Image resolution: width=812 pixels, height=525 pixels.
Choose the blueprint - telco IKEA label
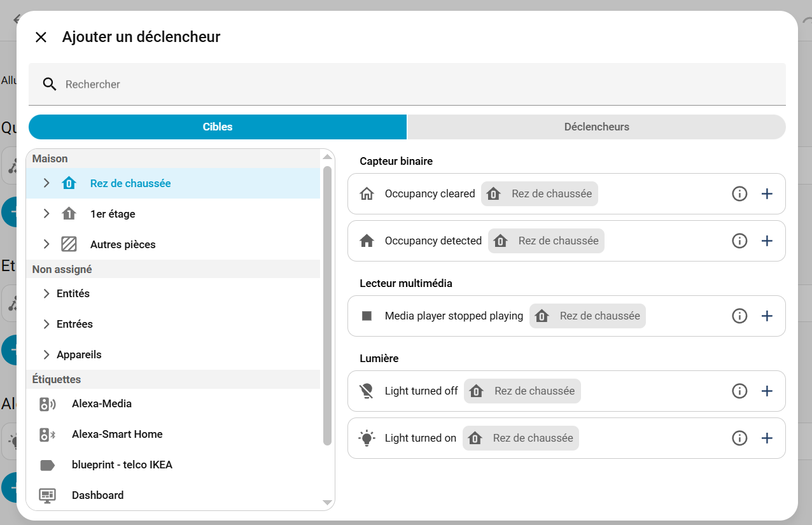122,465
